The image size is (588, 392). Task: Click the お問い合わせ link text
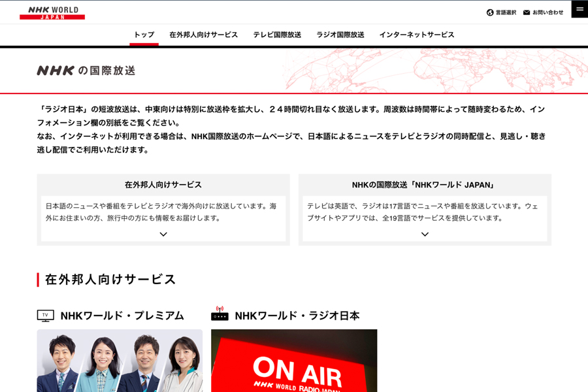tap(547, 12)
